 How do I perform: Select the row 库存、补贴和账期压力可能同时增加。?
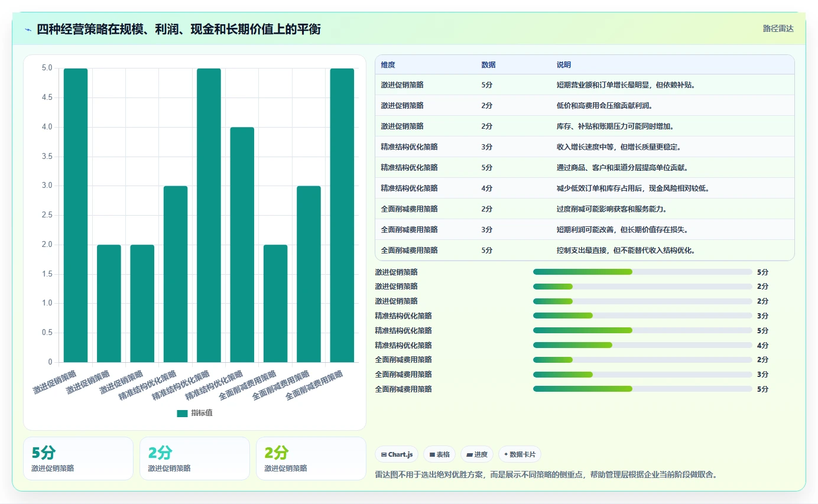[x=585, y=126]
